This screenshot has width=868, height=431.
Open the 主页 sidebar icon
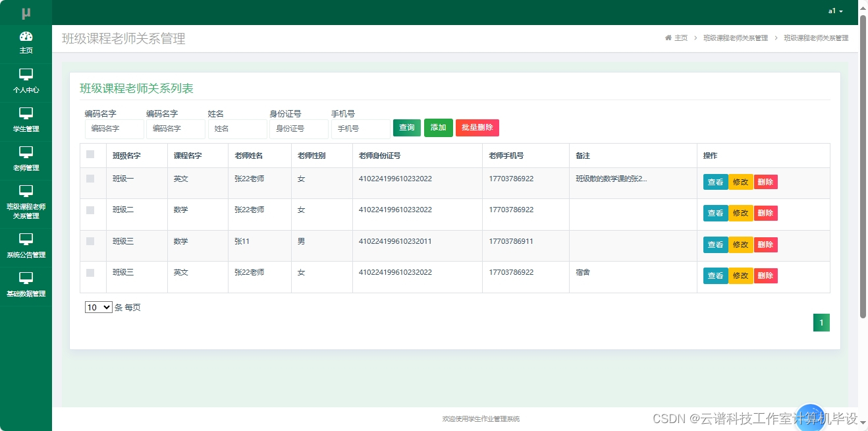[26, 43]
